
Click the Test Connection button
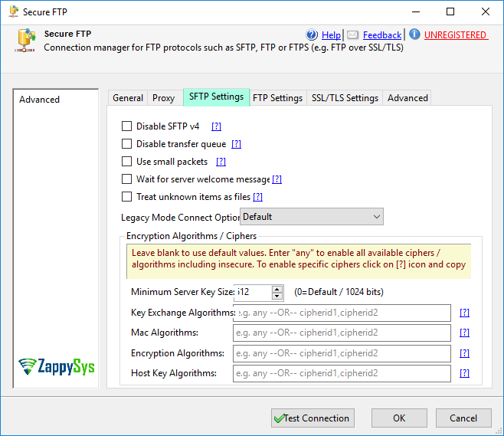(x=313, y=418)
